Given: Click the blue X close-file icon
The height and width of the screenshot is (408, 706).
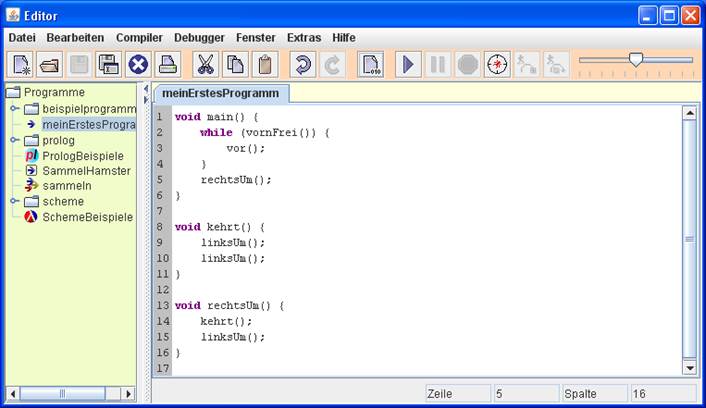Looking at the screenshot, I should pyautogui.click(x=138, y=65).
